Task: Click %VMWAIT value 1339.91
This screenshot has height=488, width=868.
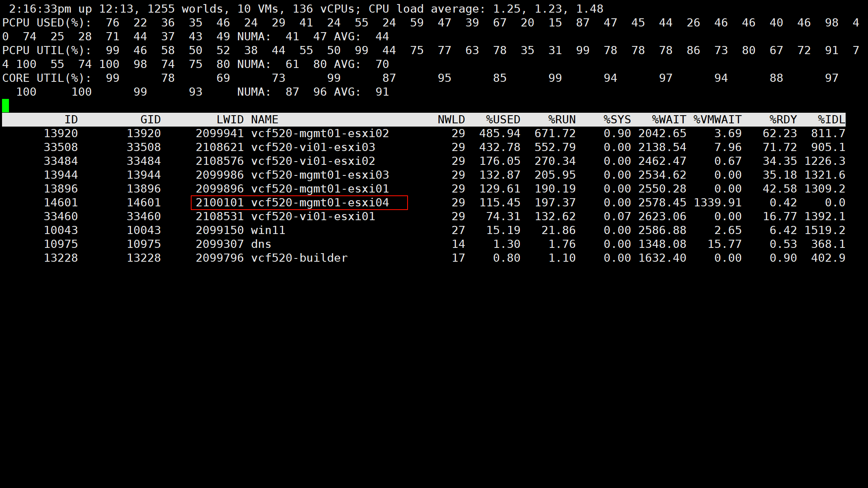Action: point(718,203)
